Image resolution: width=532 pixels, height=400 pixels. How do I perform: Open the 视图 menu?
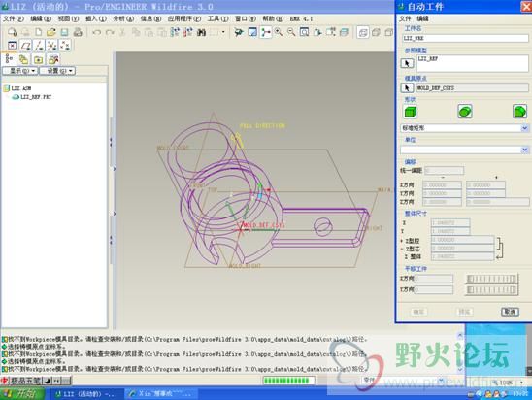click(x=69, y=18)
